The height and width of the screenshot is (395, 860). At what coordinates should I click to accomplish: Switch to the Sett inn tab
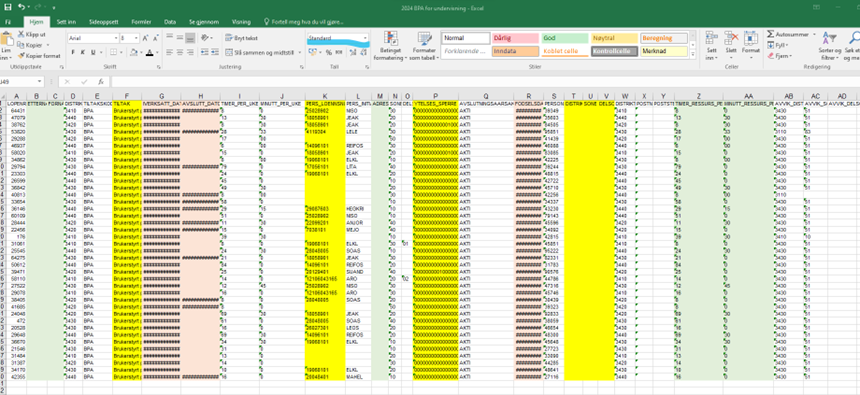pos(66,22)
